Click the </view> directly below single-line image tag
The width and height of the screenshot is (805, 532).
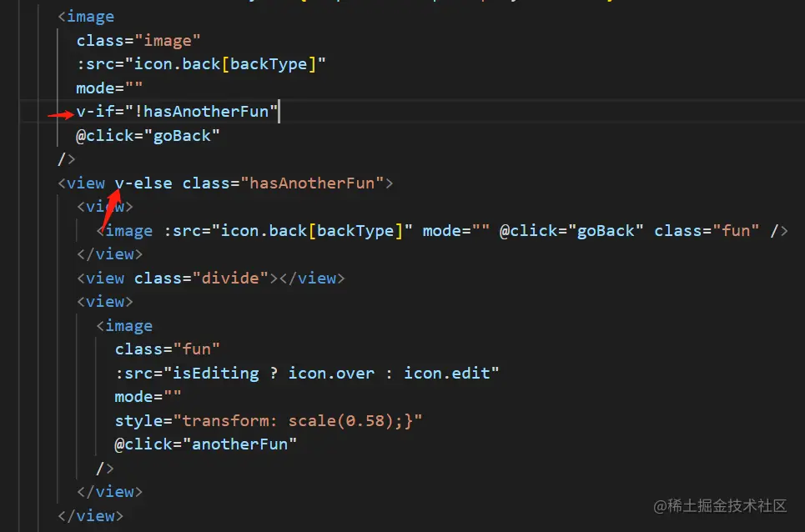[x=109, y=254]
